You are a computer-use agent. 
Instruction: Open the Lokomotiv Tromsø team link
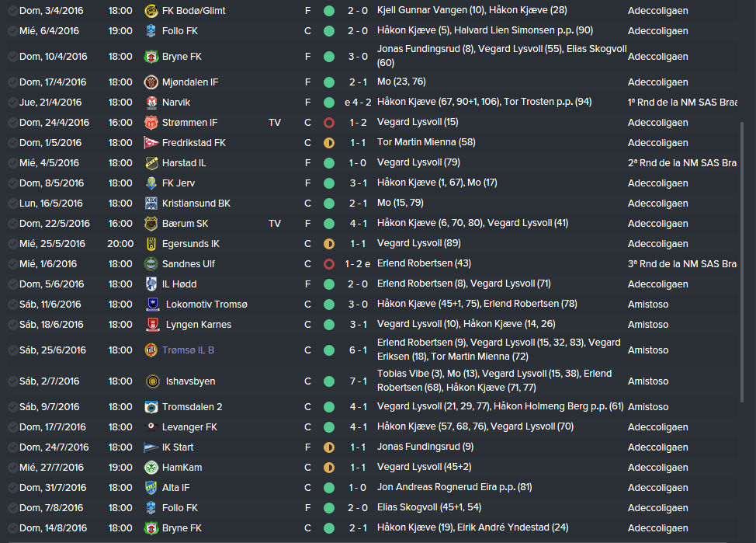(x=206, y=305)
